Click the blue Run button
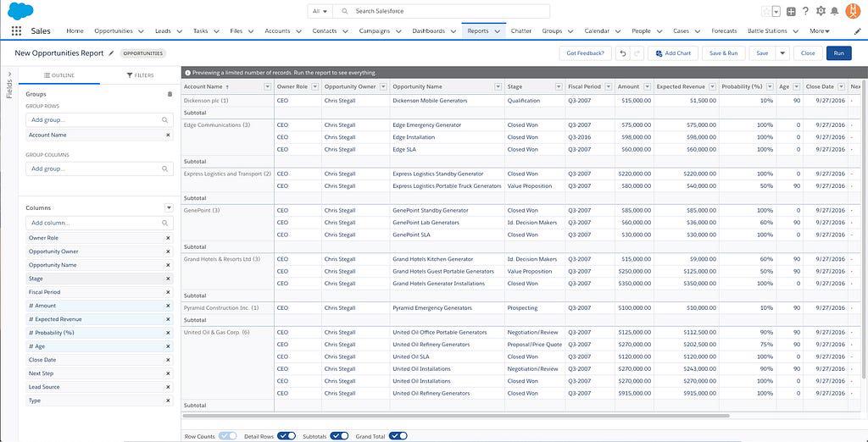 [838, 53]
